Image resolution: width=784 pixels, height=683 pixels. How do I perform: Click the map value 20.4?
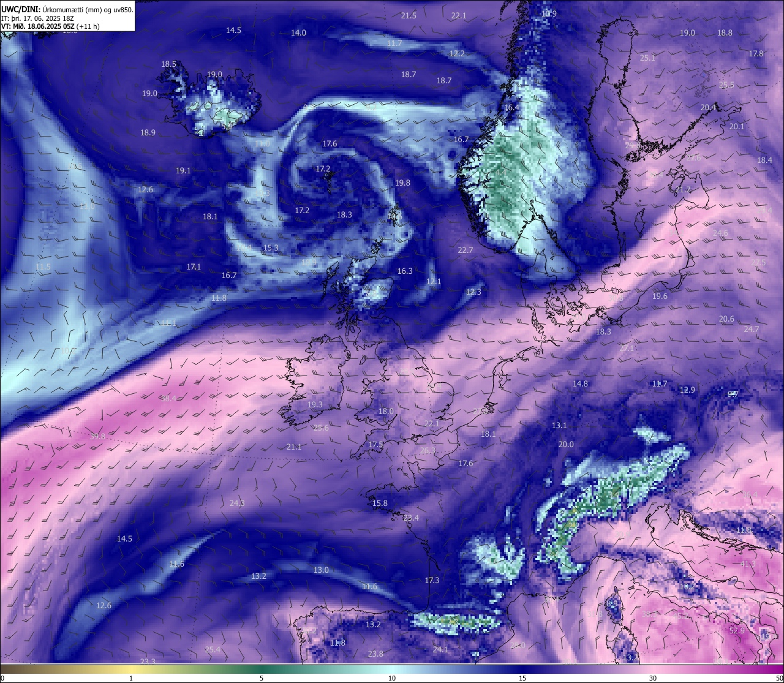click(x=708, y=108)
